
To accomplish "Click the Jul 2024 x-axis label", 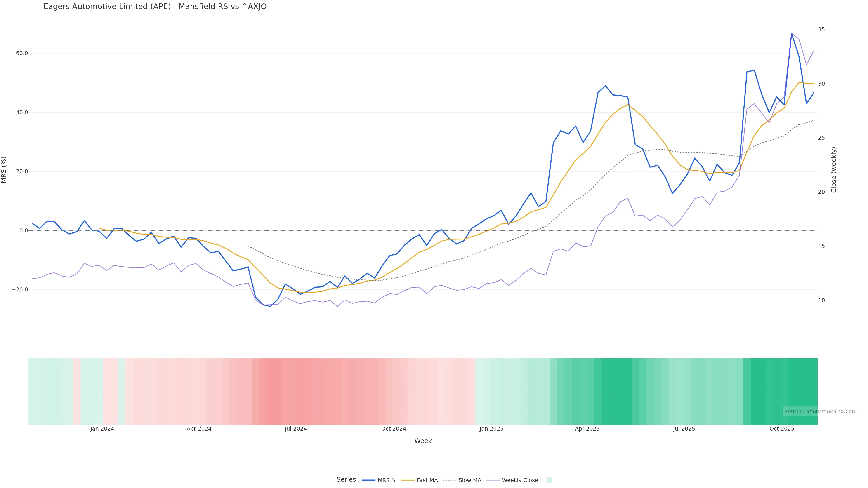I will (295, 429).
